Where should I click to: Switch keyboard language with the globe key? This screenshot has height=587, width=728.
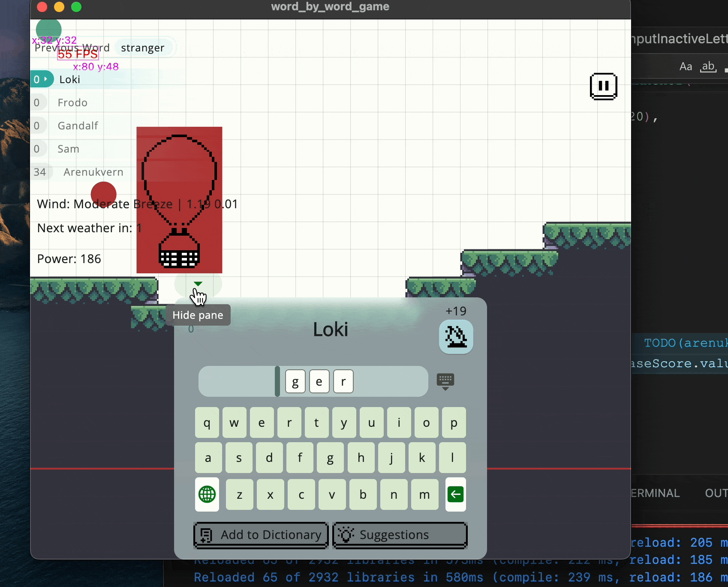click(x=207, y=494)
